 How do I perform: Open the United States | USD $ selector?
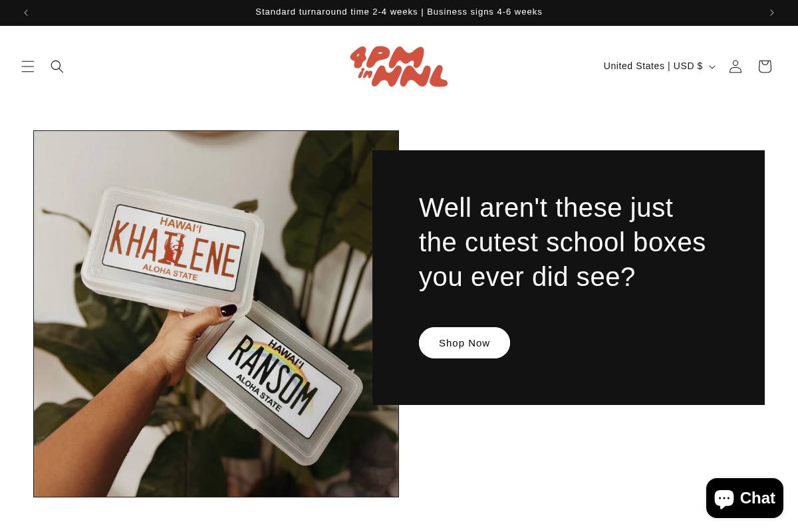(x=659, y=66)
